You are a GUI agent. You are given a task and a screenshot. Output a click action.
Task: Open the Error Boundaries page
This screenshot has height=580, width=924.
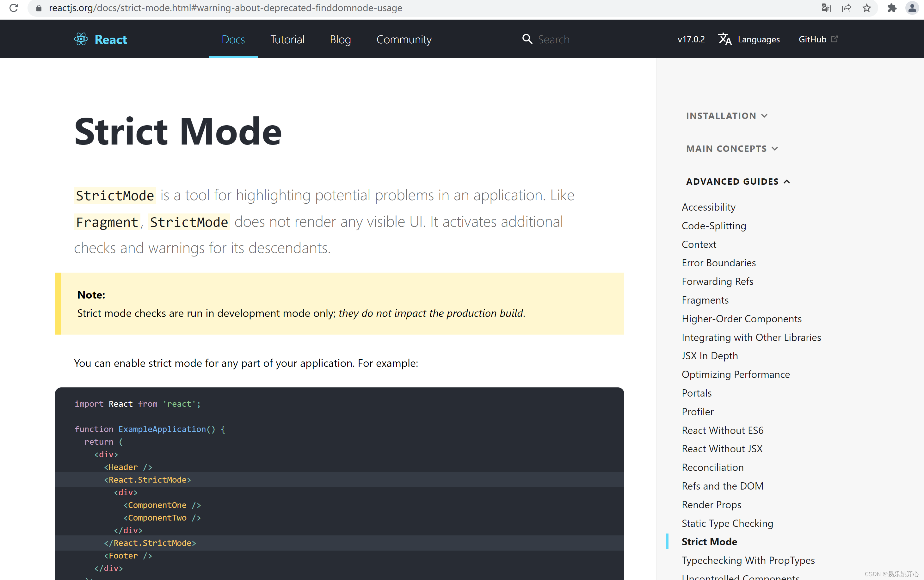tap(718, 262)
